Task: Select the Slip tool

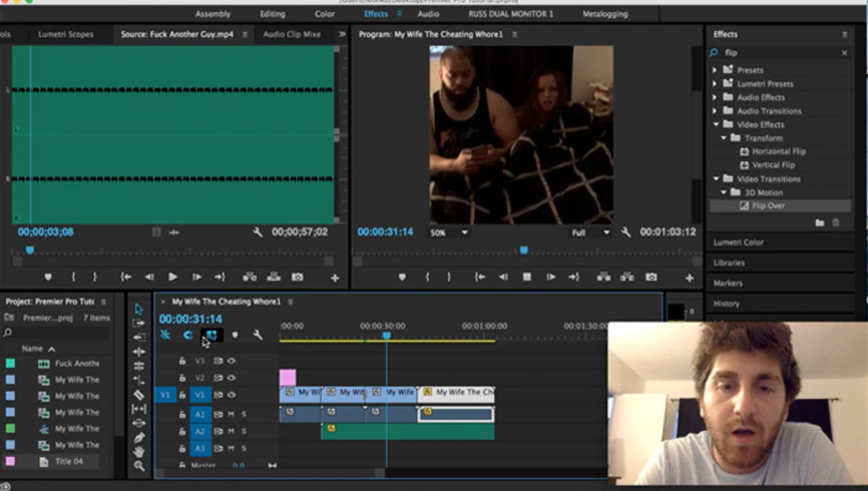Action: tap(139, 409)
